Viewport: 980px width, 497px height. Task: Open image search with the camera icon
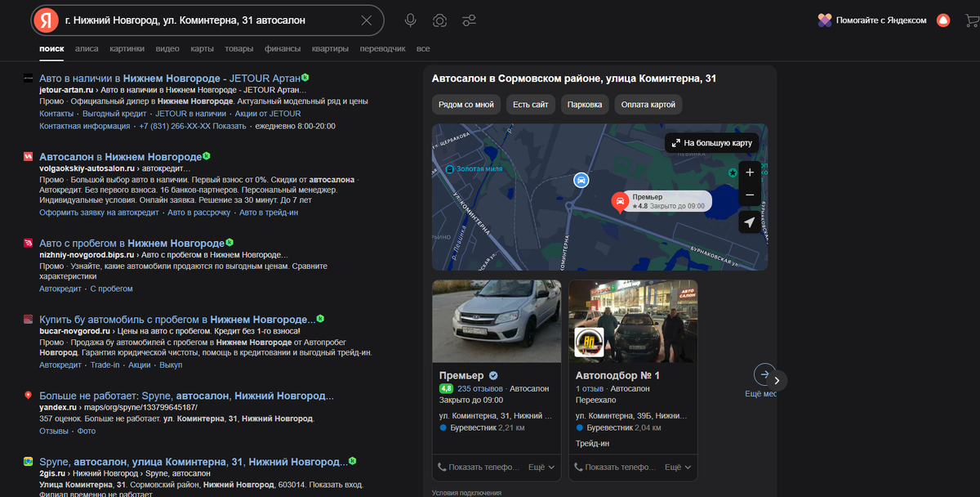point(439,20)
